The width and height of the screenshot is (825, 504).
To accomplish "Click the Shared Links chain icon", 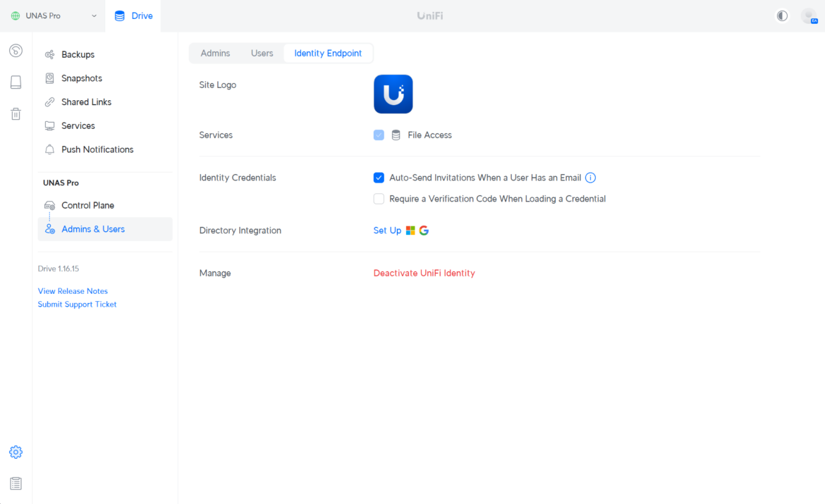I will (49, 102).
